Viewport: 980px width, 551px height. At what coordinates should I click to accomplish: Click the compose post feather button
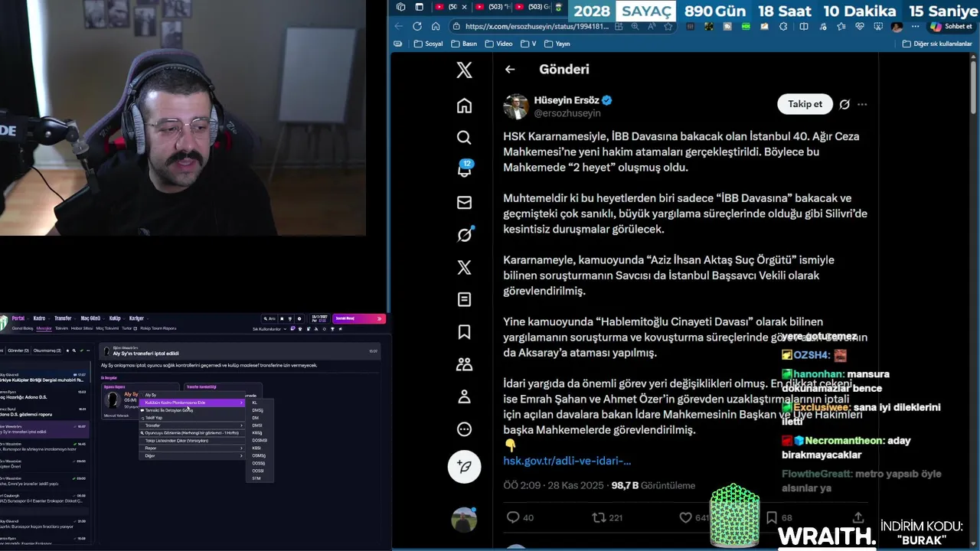pos(464,467)
